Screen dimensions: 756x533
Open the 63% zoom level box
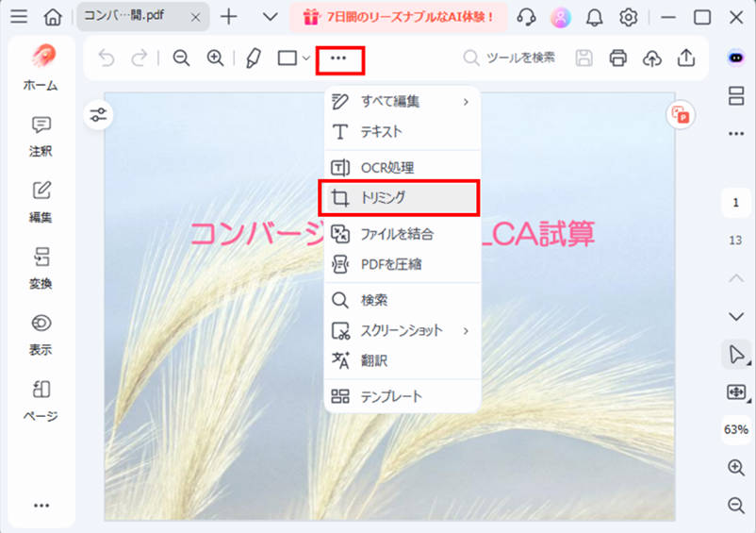[x=736, y=429]
